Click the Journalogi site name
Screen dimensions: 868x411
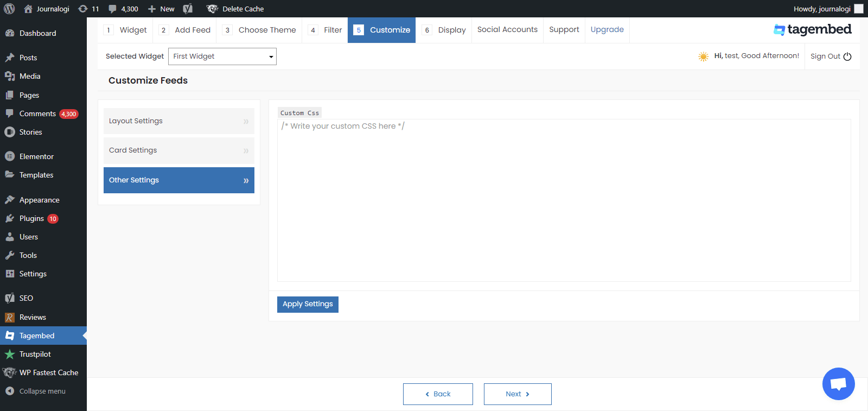pyautogui.click(x=47, y=9)
